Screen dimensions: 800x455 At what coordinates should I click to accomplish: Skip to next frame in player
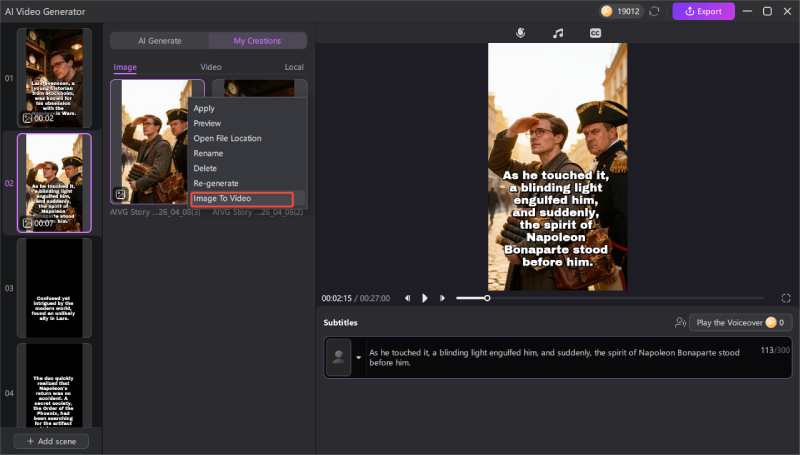[442, 298]
